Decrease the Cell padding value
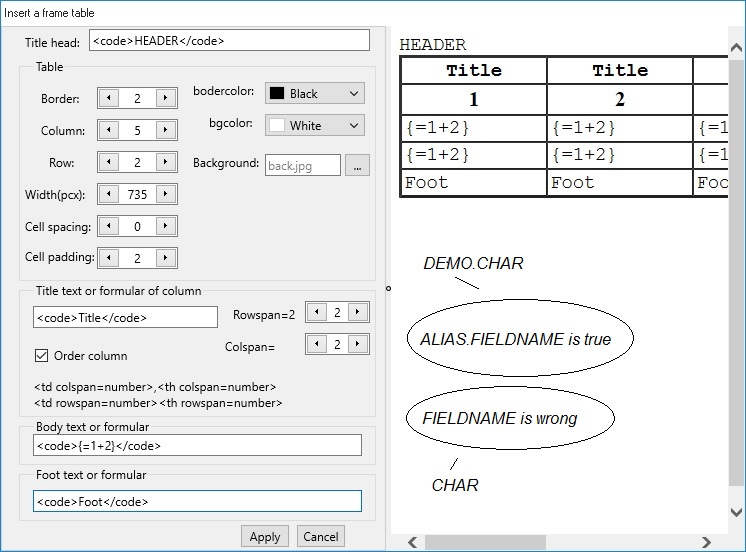The image size is (746, 552). coord(109,257)
